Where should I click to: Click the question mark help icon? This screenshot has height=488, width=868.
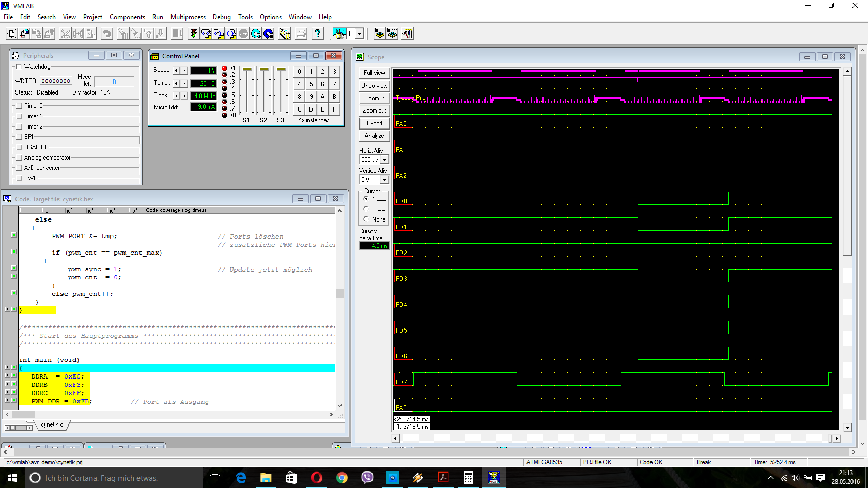318,34
